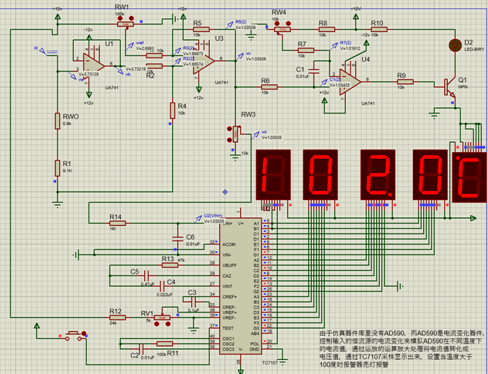The height and width of the screenshot is (374, 488).
Task: Click the upper red adjust dot on RW3
Action: (229, 129)
